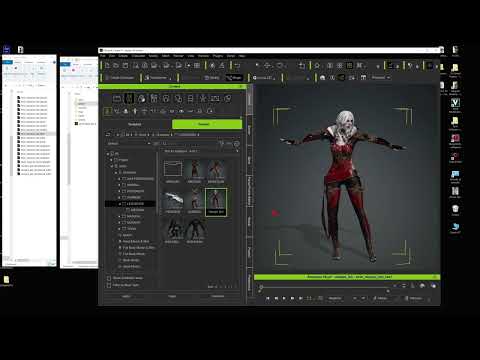480x360 pixels.
Task: Collapse the Actor node in content tree
Action: pos(112,166)
